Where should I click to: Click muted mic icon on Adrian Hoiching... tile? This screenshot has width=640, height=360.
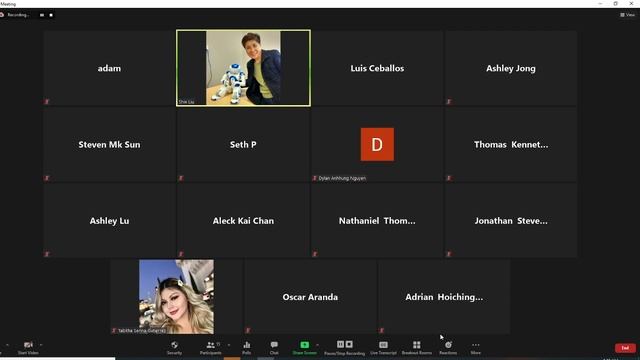click(382, 330)
